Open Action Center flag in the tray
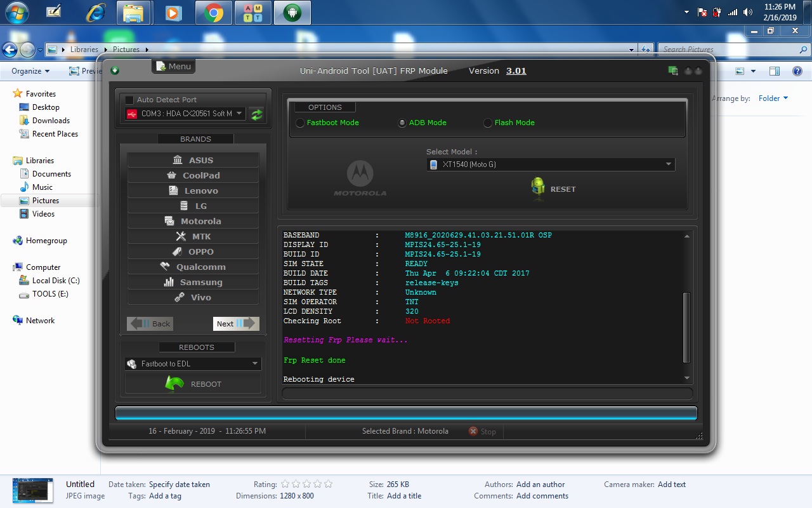This screenshot has width=812, height=508. pos(702,12)
